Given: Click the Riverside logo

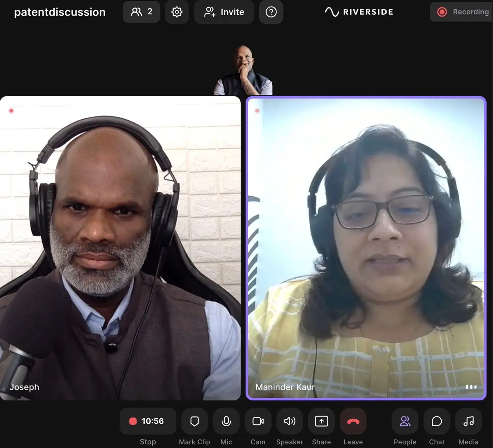Looking at the screenshot, I should pos(359,12).
